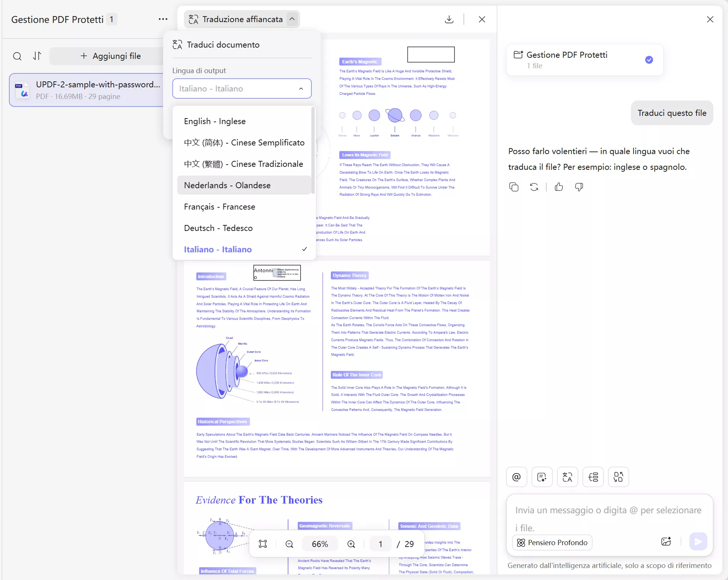Open the Lingua di output dropdown

[242, 88]
